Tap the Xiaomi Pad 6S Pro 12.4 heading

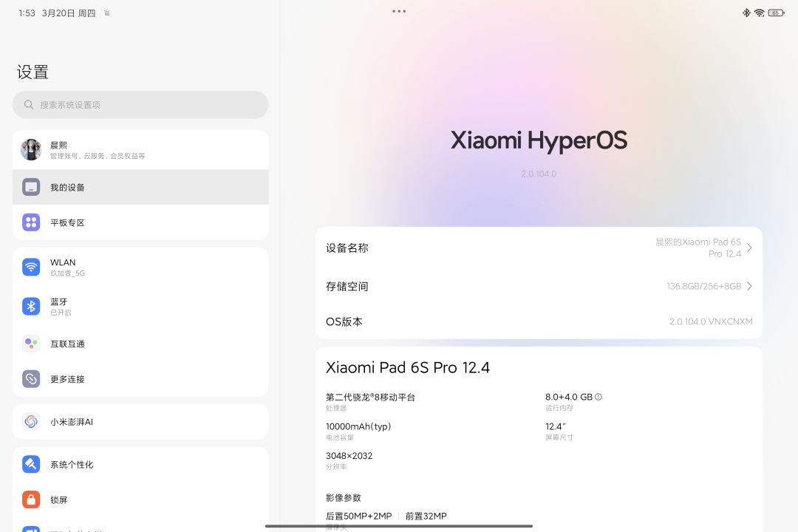408,367
